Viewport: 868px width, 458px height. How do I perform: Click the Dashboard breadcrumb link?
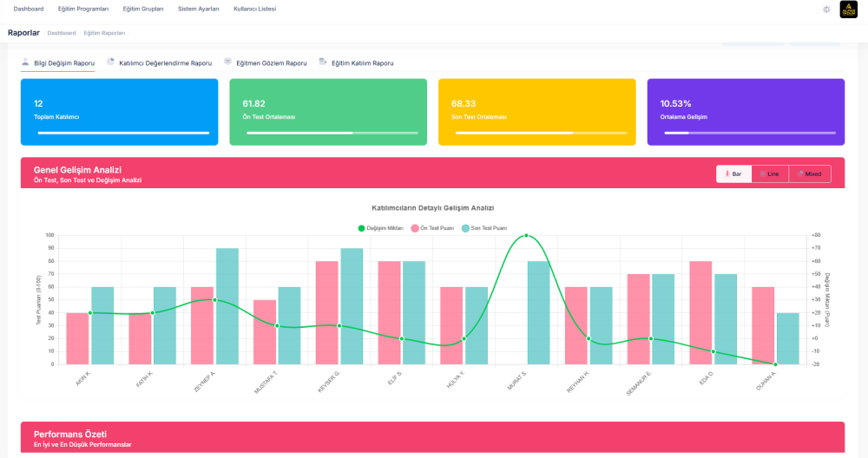tap(62, 33)
